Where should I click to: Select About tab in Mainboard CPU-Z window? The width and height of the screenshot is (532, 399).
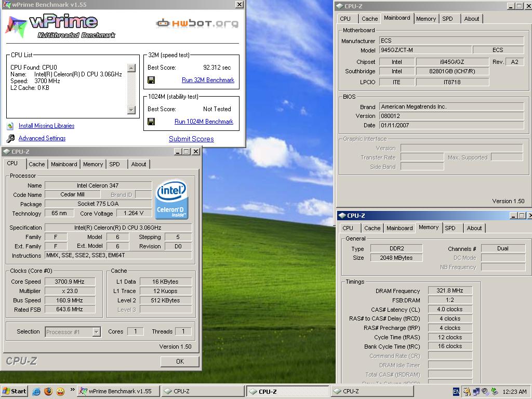click(472, 19)
